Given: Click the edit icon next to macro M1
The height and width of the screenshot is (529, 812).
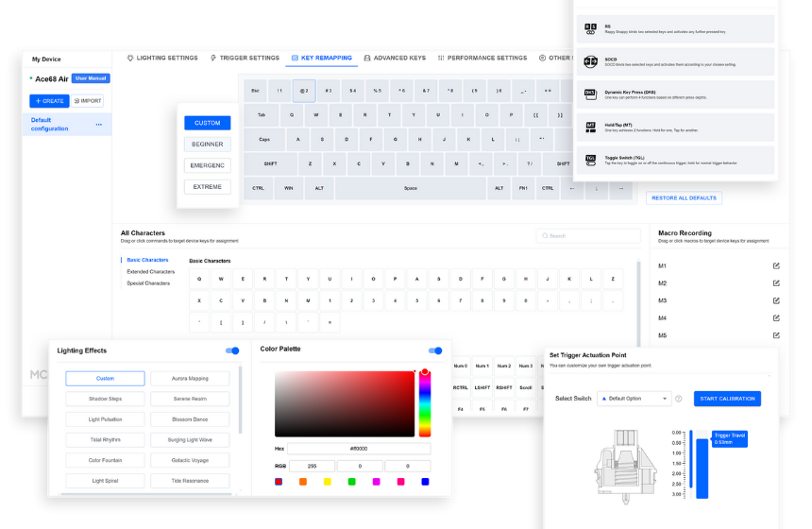Looking at the screenshot, I should pos(776,265).
